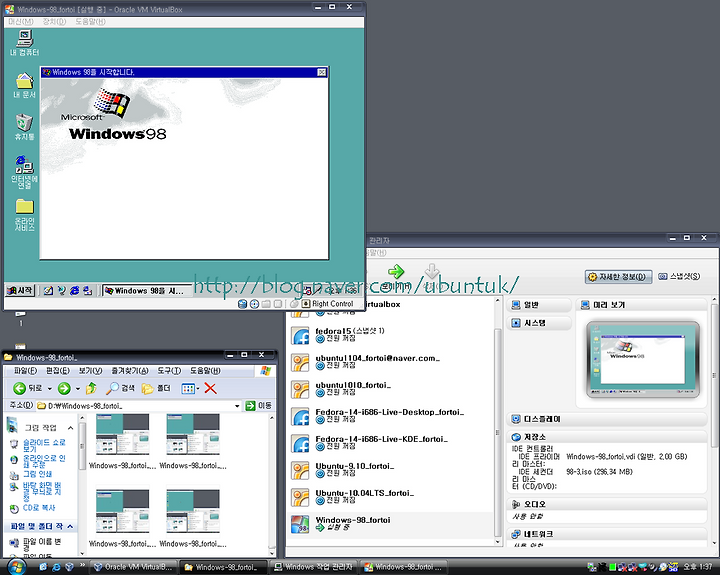Click the optical drive icon in the VirtualBox VM status bar
Image resolution: width=720 pixels, height=575 pixels.
point(254,304)
